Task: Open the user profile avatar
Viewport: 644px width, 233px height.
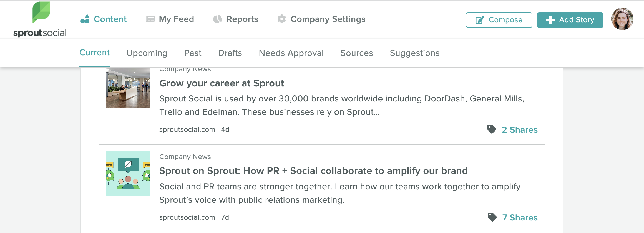Action: click(x=622, y=19)
